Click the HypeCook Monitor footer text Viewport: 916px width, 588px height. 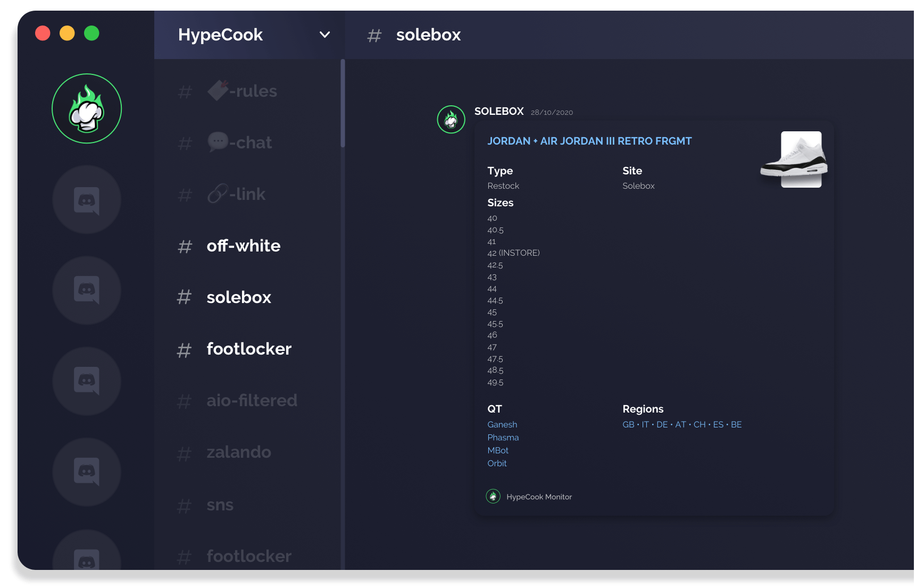point(539,497)
